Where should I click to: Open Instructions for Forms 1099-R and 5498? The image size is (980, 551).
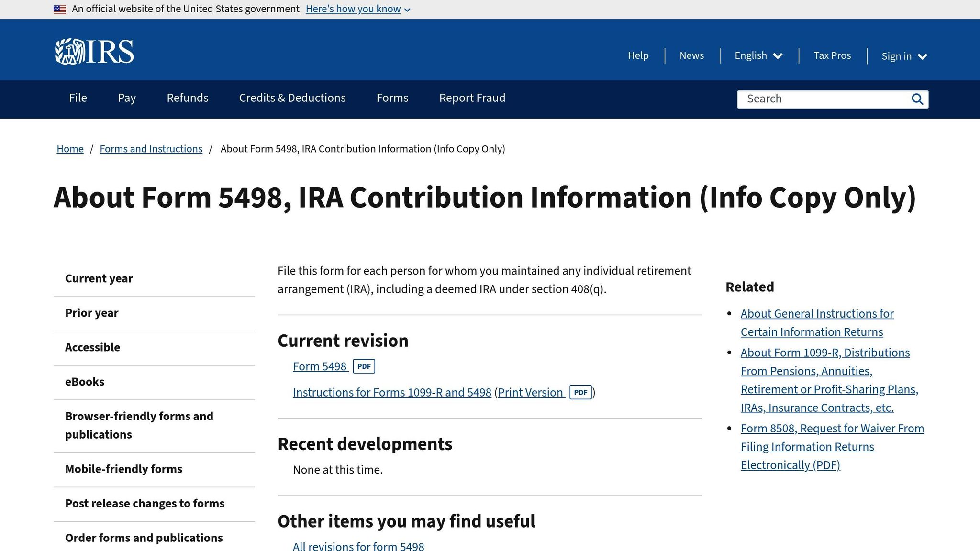click(x=392, y=392)
